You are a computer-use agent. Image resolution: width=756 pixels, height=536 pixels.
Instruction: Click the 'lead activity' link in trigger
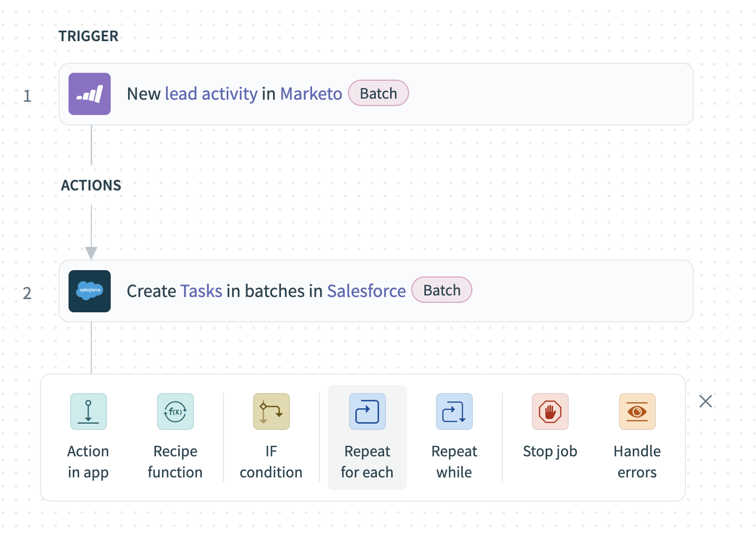click(x=211, y=94)
